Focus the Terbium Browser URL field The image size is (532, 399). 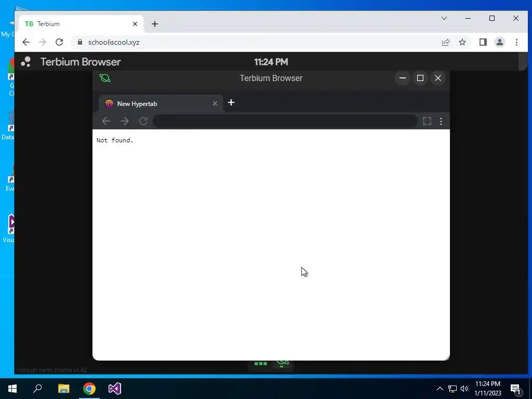(x=285, y=121)
